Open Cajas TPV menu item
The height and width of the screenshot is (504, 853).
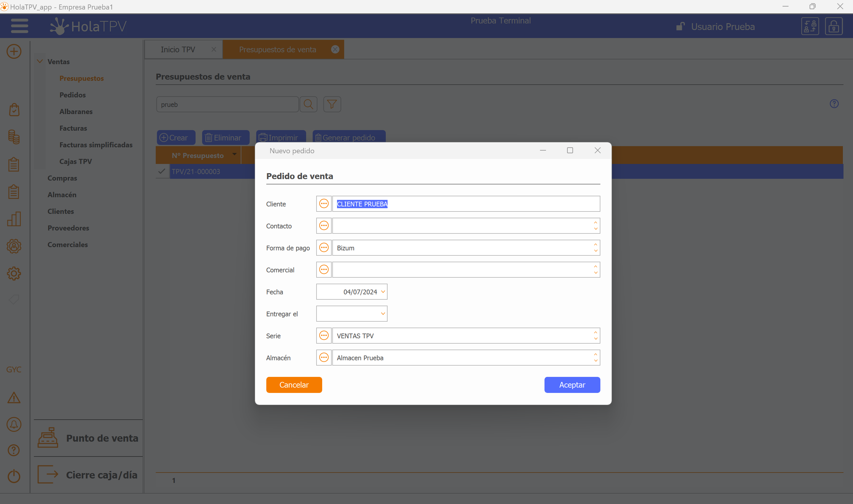(x=75, y=161)
